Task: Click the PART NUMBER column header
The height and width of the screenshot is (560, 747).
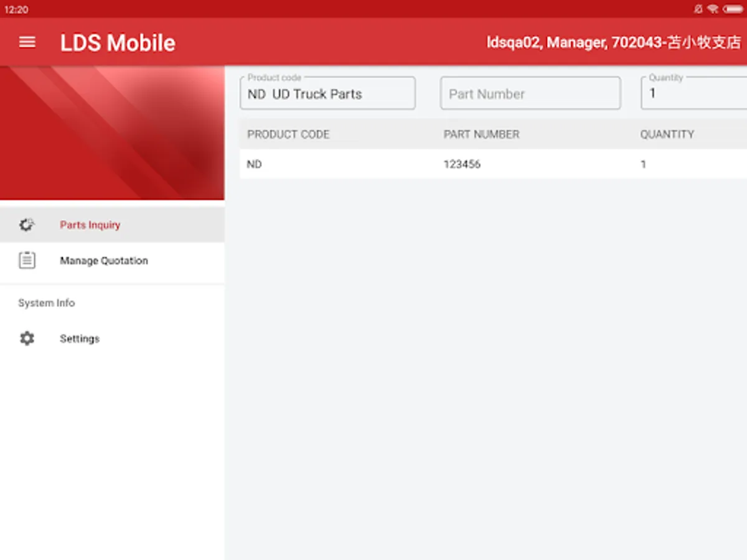Action: coord(481,134)
